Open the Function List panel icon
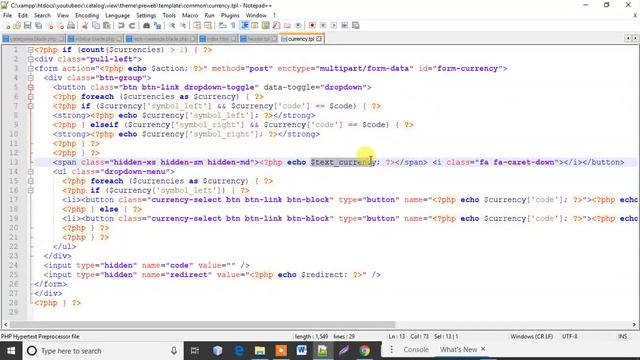Screen dimensions: 640x360 click(x=276, y=25)
